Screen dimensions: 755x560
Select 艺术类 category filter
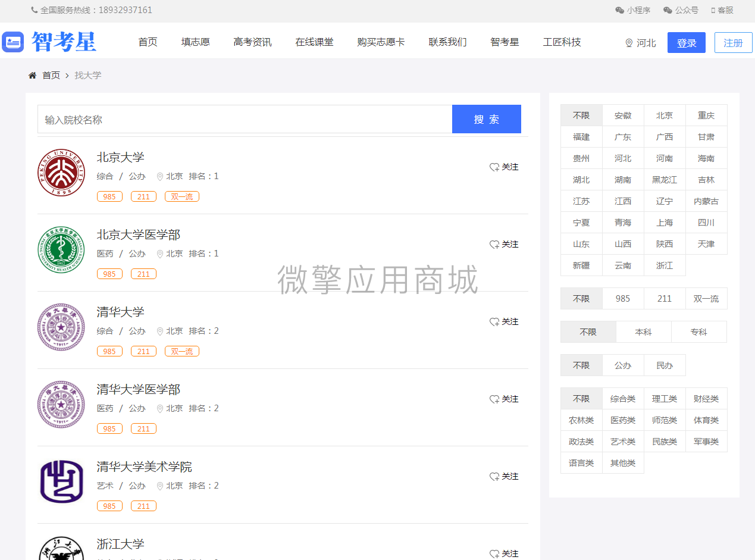623,442
